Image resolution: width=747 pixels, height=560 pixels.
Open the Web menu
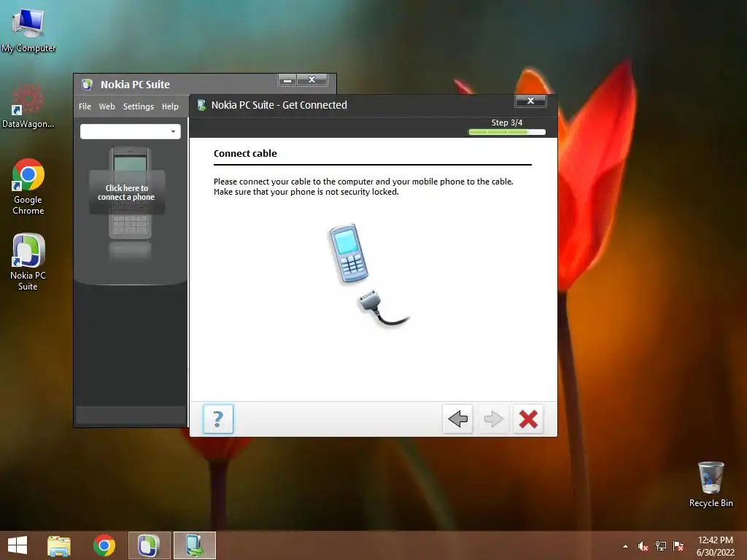107,106
